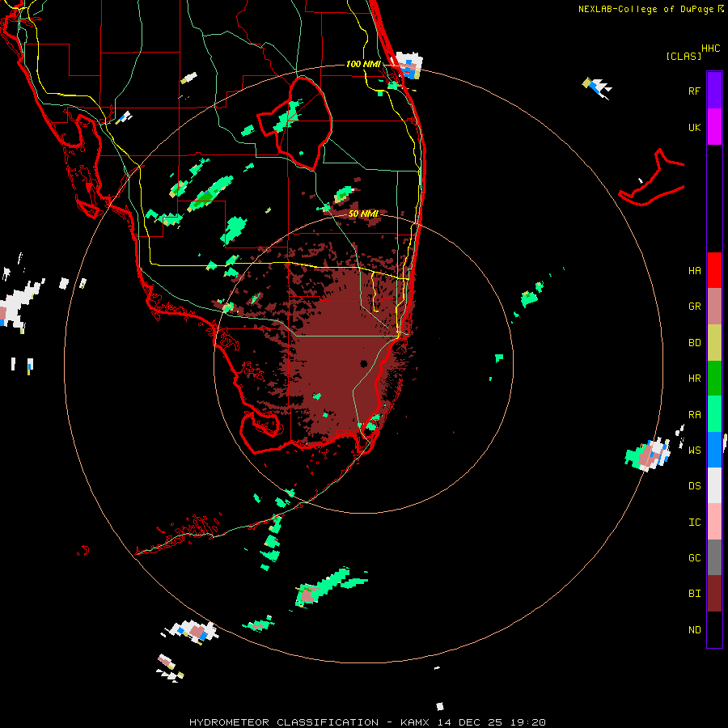728x728 pixels.
Task: Click the GR legend label
Action: [x=694, y=307]
